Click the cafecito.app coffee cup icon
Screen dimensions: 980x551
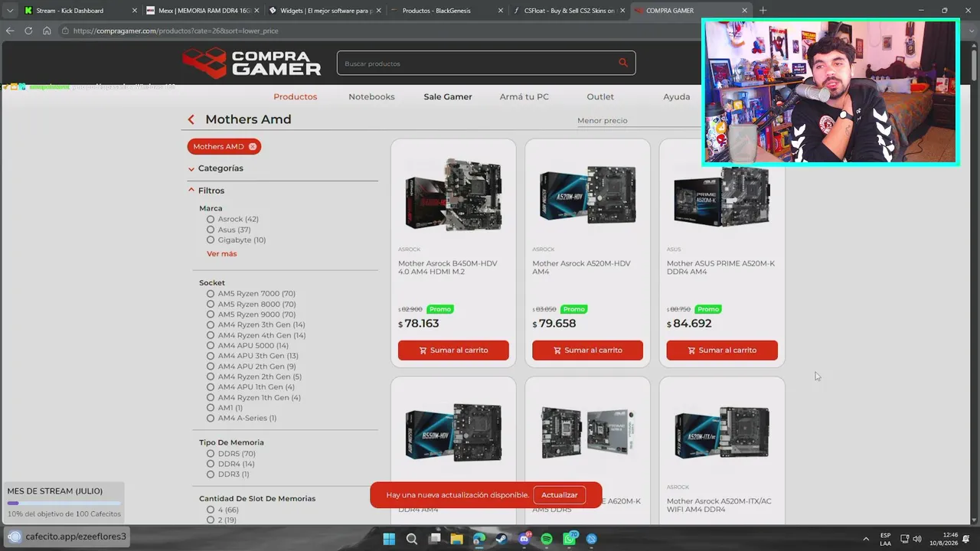[x=15, y=536]
